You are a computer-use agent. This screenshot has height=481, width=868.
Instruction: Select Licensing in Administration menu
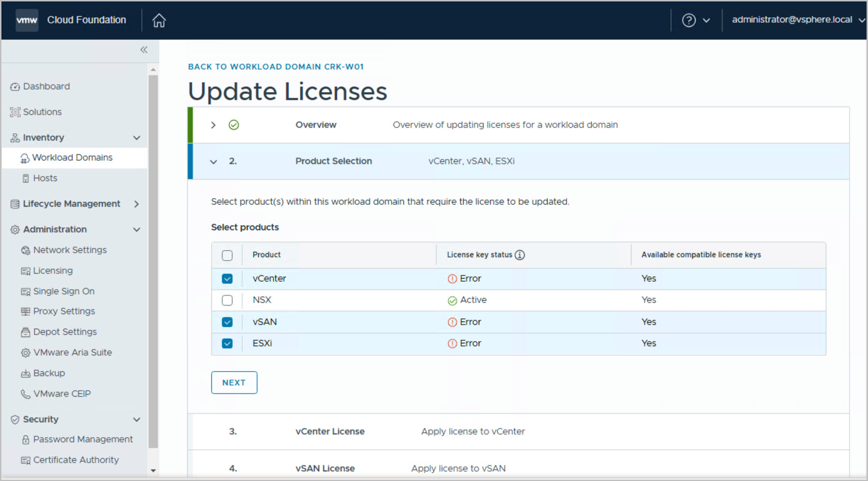click(53, 271)
